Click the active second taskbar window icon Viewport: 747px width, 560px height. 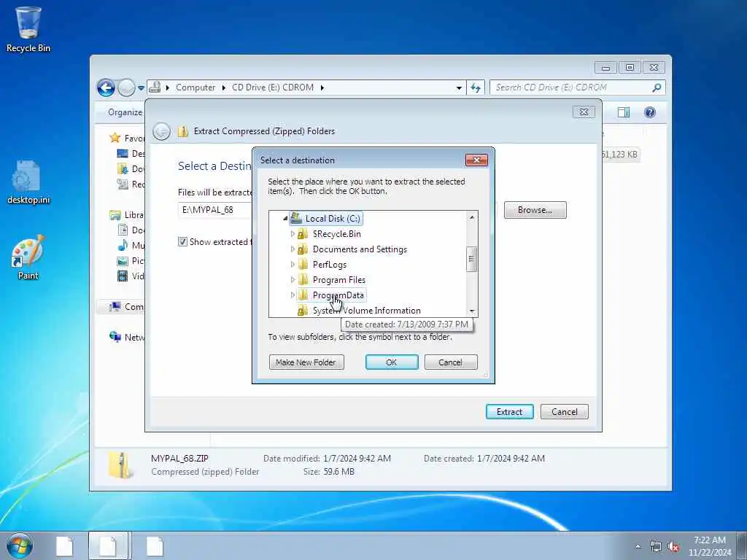[108, 546]
